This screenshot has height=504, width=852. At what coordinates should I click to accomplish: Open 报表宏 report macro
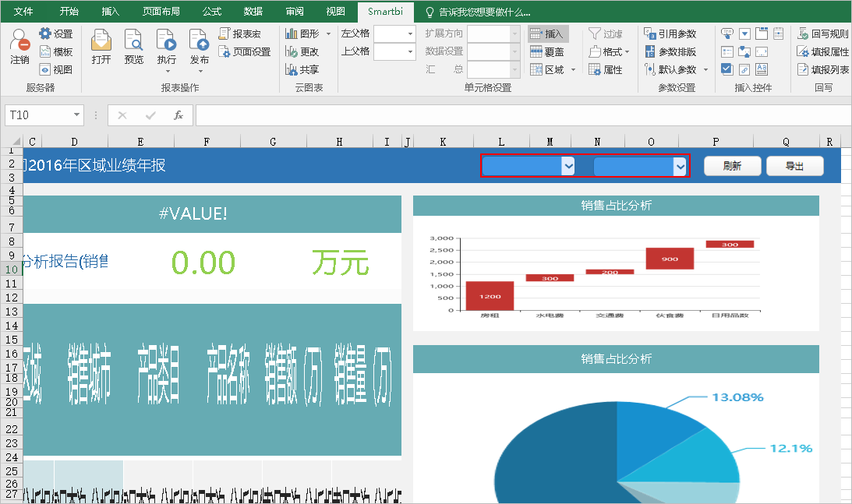[x=239, y=33]
